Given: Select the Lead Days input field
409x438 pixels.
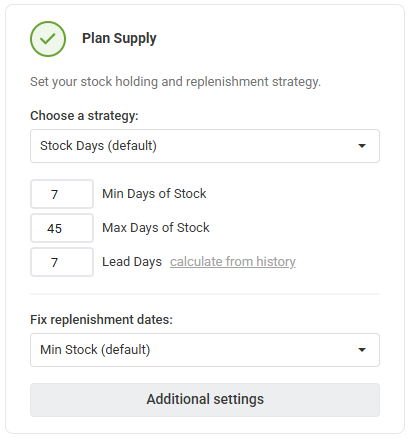Looking at the screenshot, I should 62,262.
